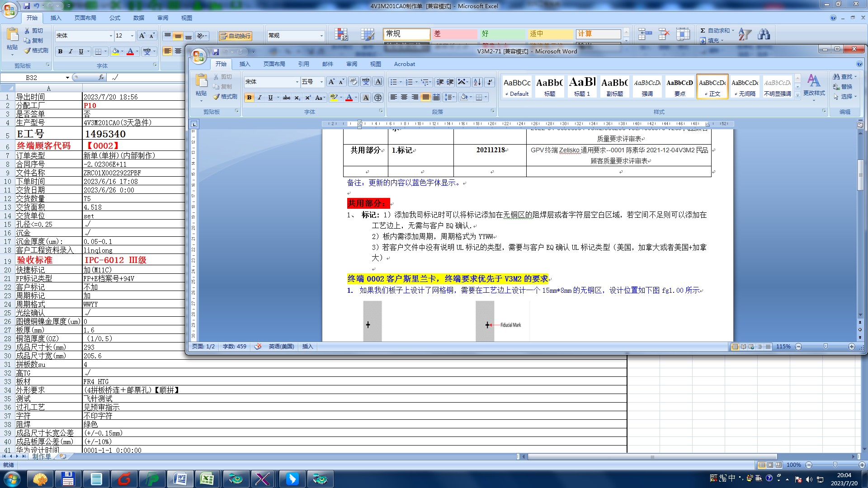This screenshot has height=488, width=868.
Task: Open the 引用 tab in Word ribbon
Action: pos(304,64)
